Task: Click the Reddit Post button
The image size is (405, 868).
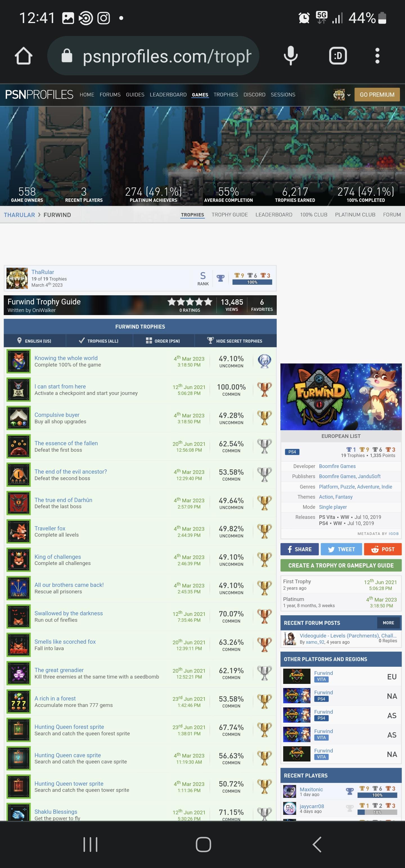Action: point(383,549)
